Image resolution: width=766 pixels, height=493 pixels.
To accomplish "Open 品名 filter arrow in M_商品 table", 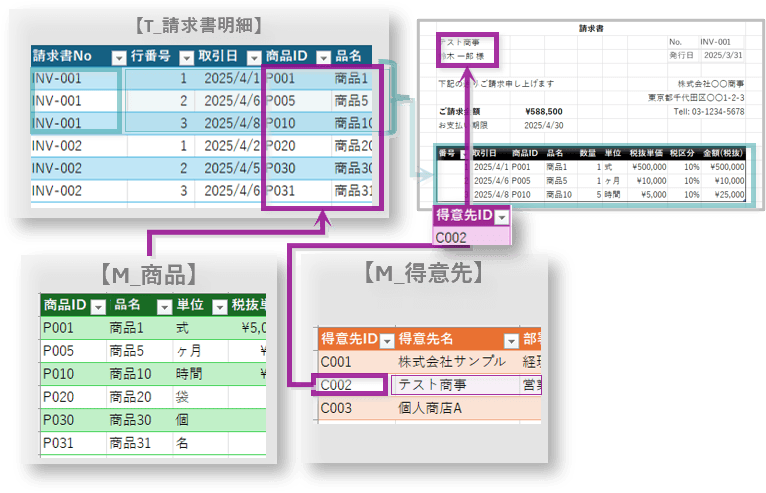I will tap(164, 307).
